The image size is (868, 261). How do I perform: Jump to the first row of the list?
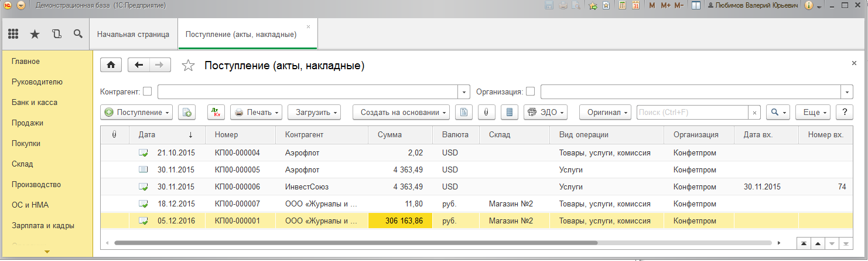[x=803, y=243]
